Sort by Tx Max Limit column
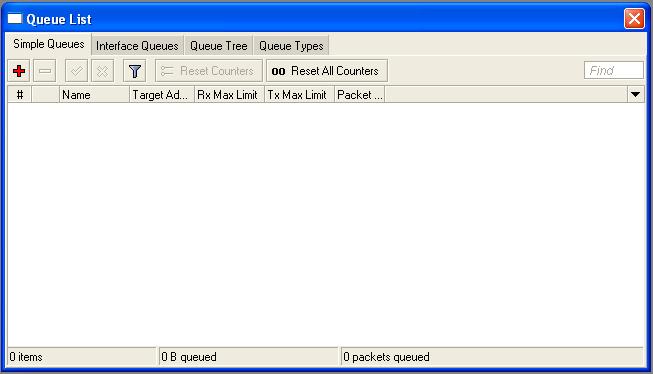653x374 pixels. 299,95
